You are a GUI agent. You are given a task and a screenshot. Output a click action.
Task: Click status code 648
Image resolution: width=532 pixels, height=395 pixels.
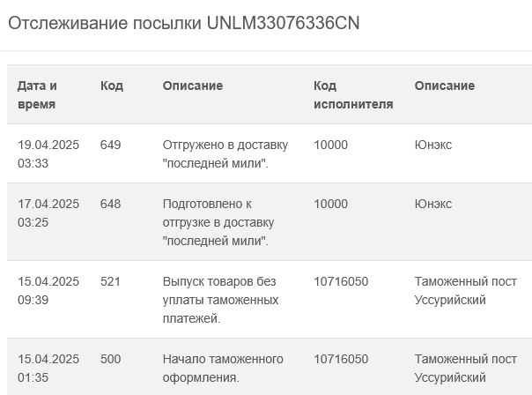tap(111, 204)
